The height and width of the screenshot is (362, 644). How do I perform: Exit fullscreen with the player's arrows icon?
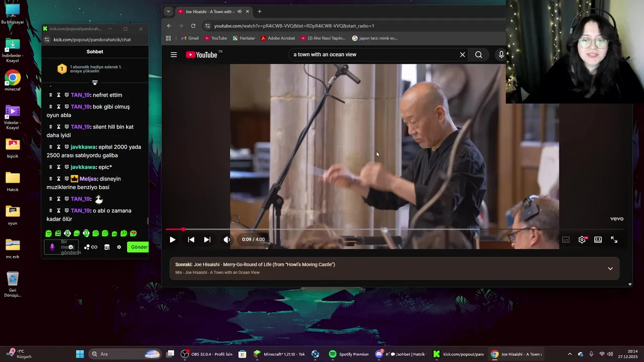tap(614, 240)
